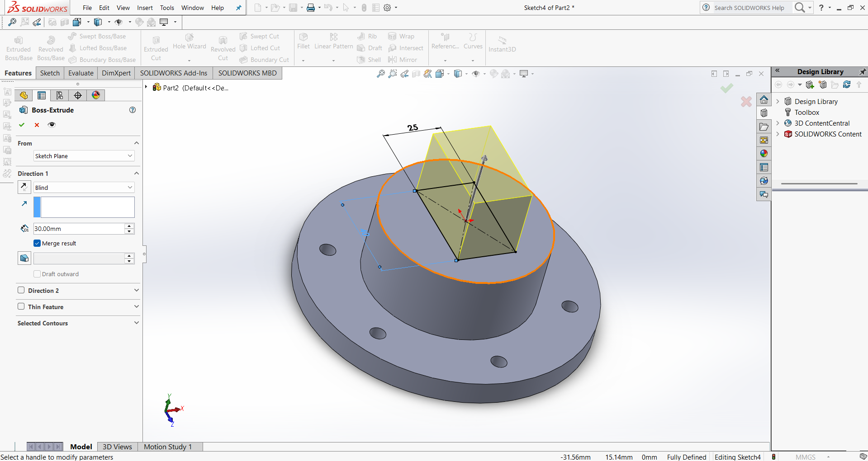Screen dimensions: 868x461
Task: Expand the Part2 tree node arrow
Action: 146,87
